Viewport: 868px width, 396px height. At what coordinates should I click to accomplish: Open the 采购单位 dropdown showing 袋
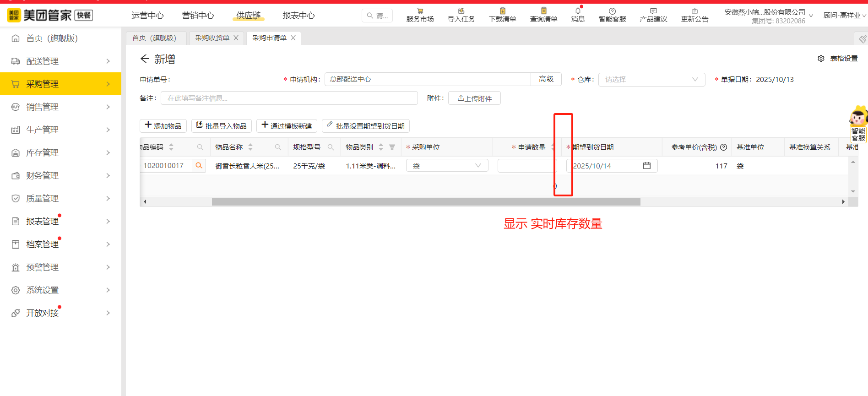click(x=447, y=166)
